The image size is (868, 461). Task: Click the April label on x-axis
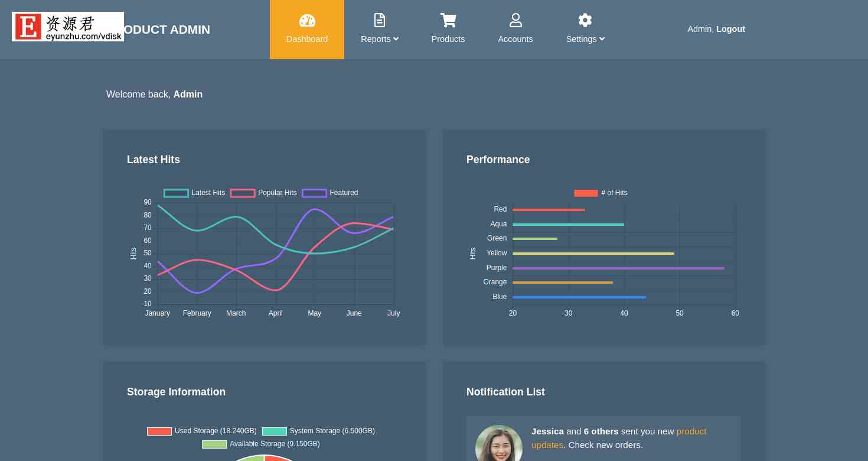(276, 313)
